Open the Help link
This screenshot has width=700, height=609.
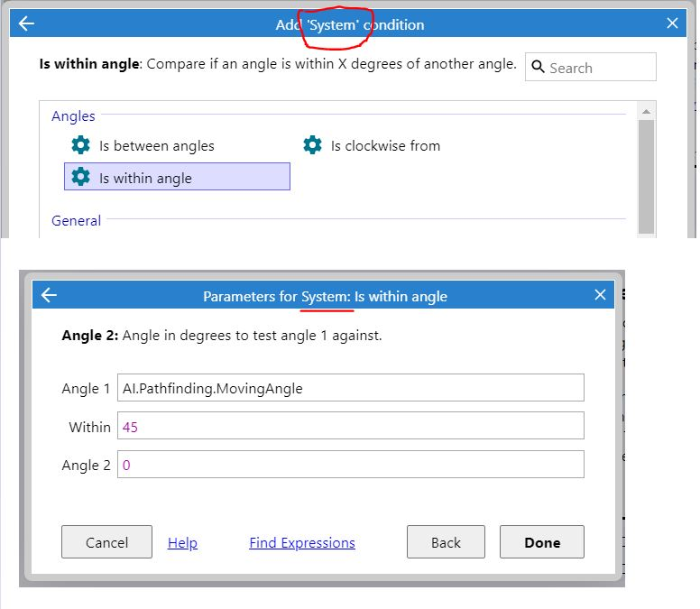(182, 542)
